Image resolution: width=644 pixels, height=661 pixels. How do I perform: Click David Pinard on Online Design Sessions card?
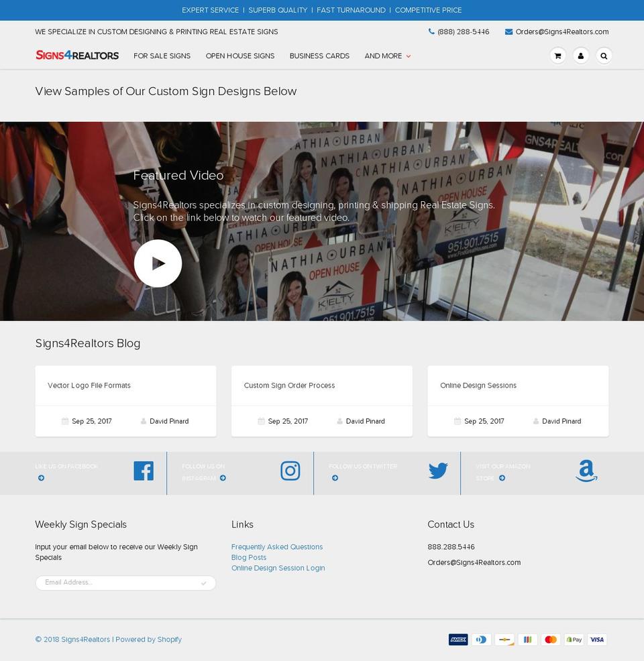[561, 421]
